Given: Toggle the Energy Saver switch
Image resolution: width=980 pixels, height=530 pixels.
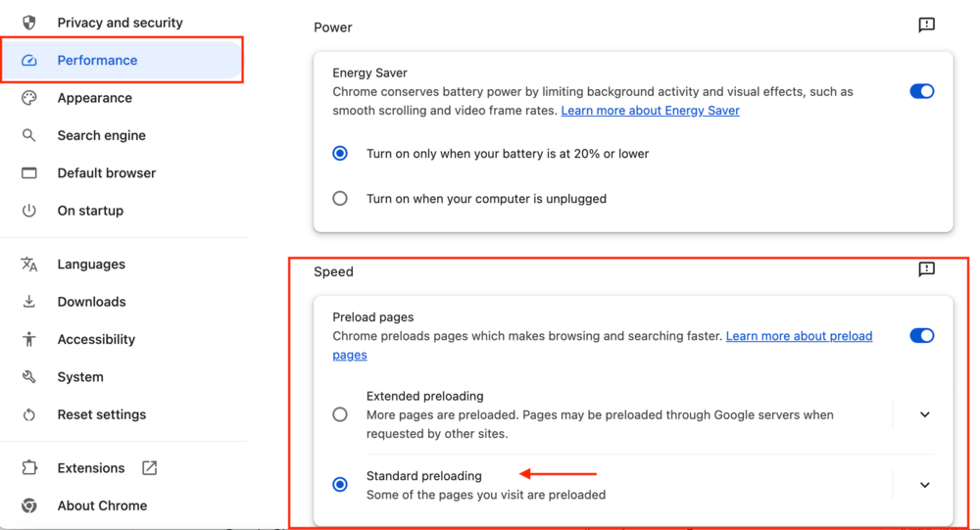Looking at the screenshot, I should coord(922,91).
